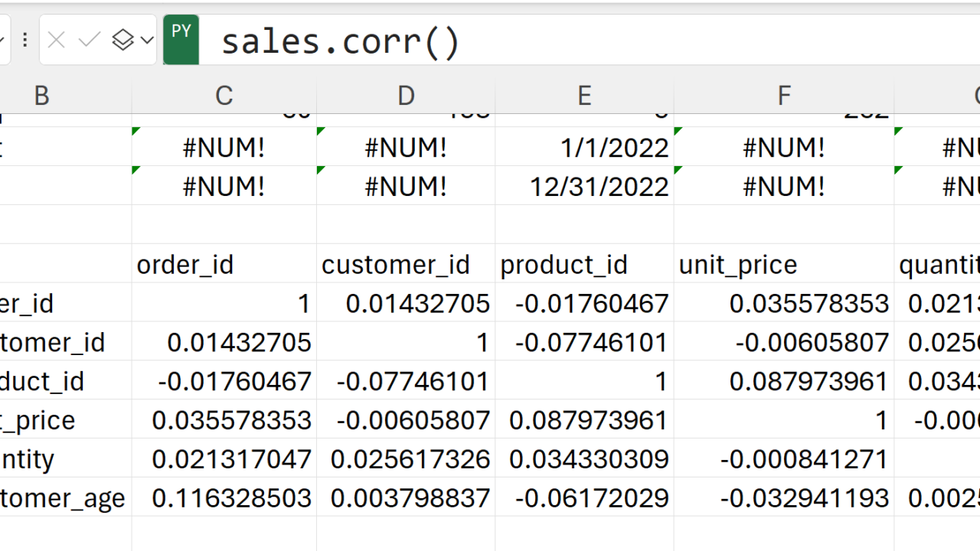Select column D header
Image resolution: width=980 pixels, height=551 pixels.
tap(406, 96)
